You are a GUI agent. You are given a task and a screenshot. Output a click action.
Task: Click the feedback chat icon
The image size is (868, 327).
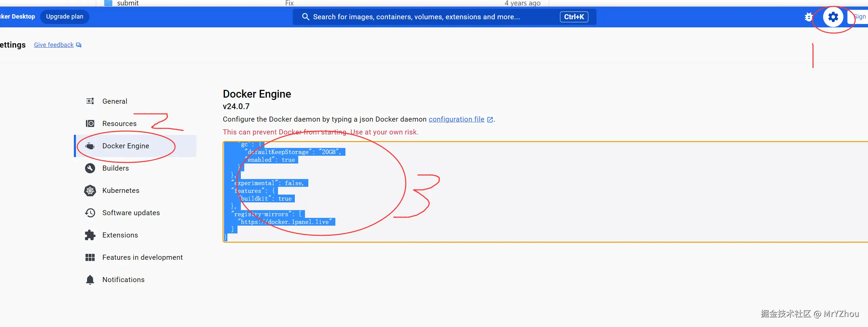point(79,45)
